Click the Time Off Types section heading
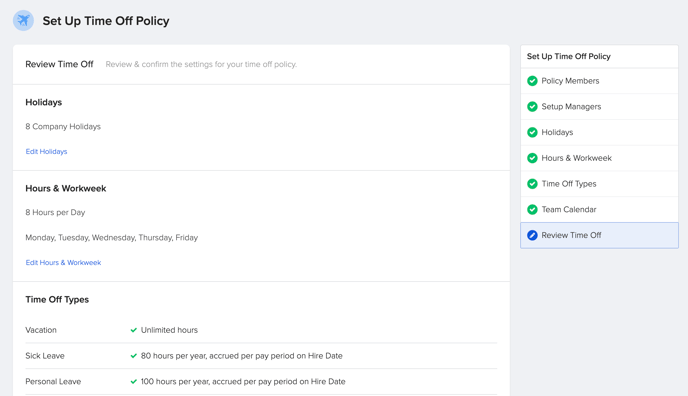Viewport: 688px width, 396px height. tap(57, 300)
